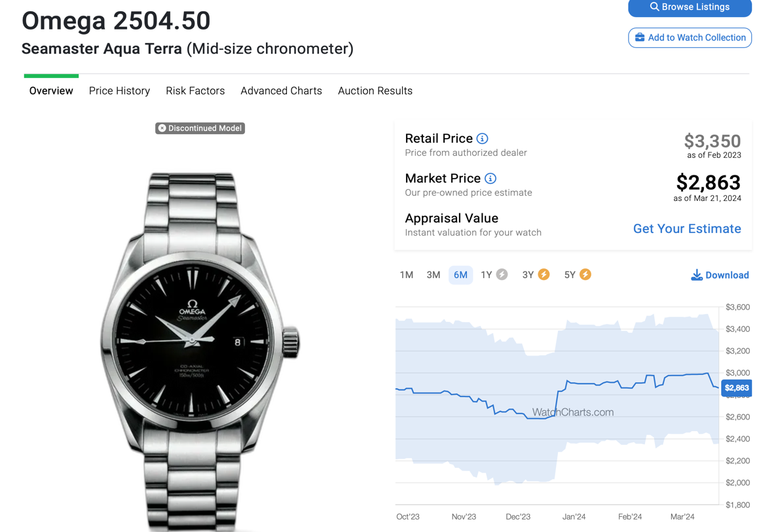Click the Market Price info icon

pos(491,179)
